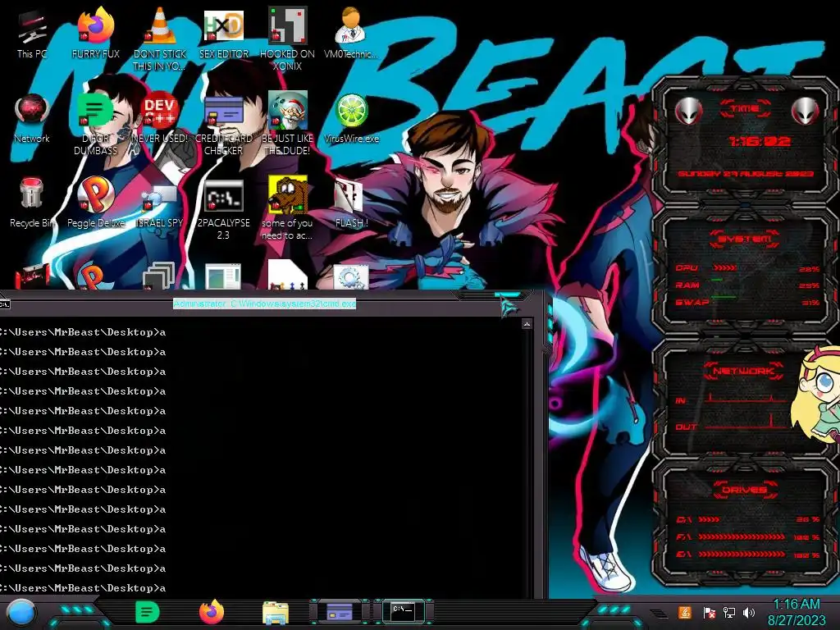Select the Peggle Deluxe shortcut
Image resolution: width=840 pixels, height=630 pixels.
(95, 203)
